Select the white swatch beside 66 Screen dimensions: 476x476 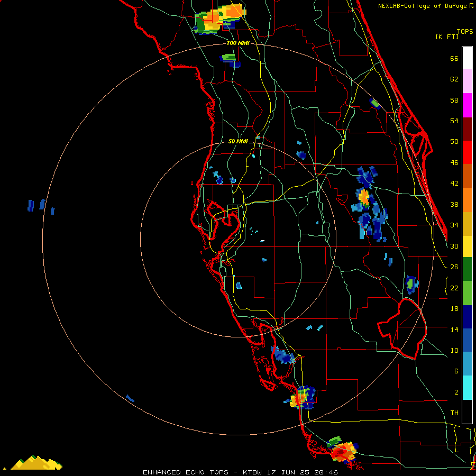point(467,58)
